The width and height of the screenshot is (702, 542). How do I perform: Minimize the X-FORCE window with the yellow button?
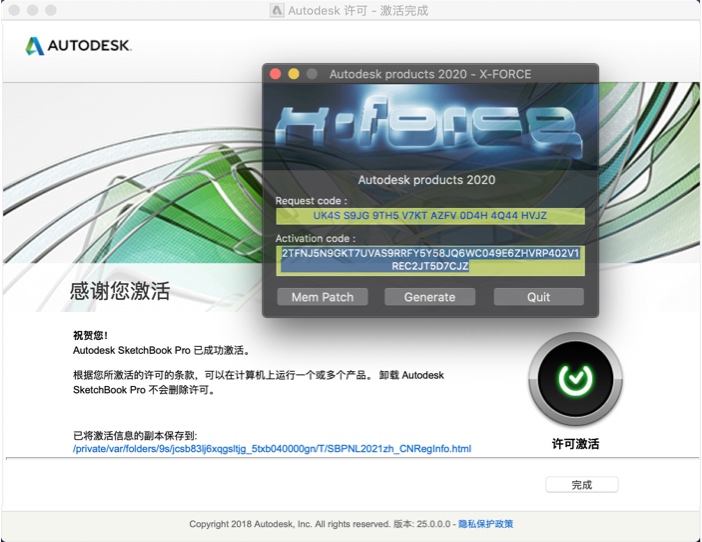tap(293, 74)
